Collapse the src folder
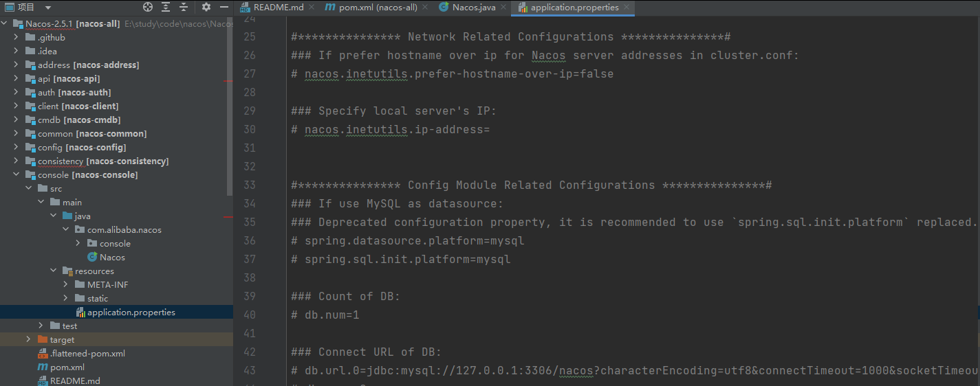Viewport: 980px width, 386px height. coord(28,189)
